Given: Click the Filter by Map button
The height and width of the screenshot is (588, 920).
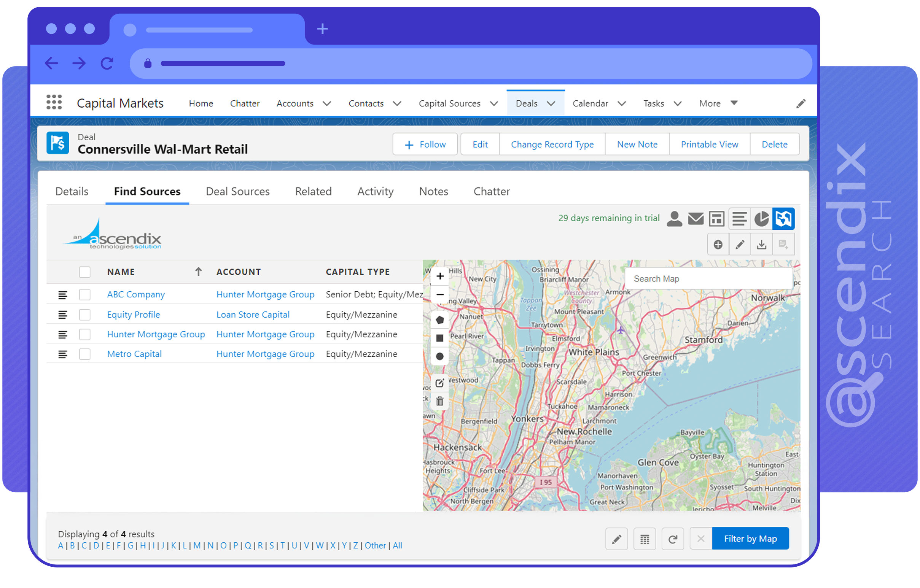Looking at the screenshot, I should pos(751,539).
